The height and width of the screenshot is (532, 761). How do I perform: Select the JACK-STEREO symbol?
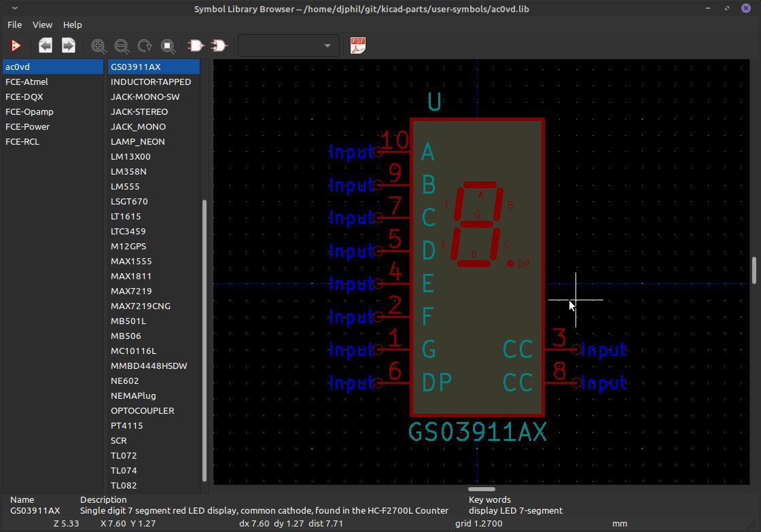coord(154,111)
